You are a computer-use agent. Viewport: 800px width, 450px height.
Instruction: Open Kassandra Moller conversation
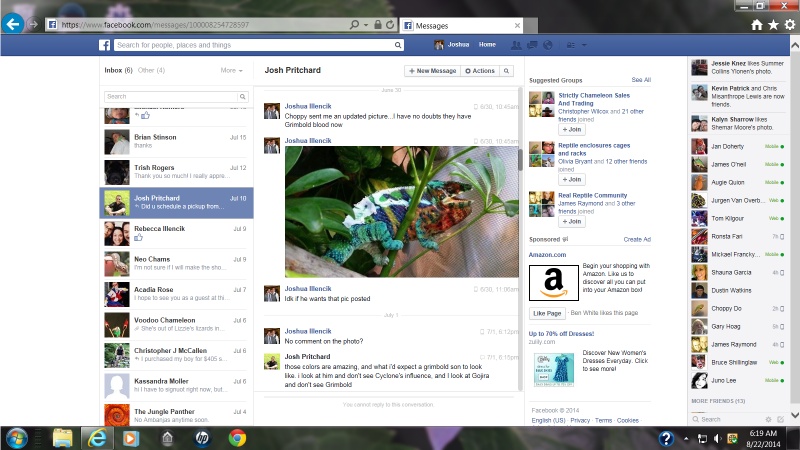coord(176,385)
